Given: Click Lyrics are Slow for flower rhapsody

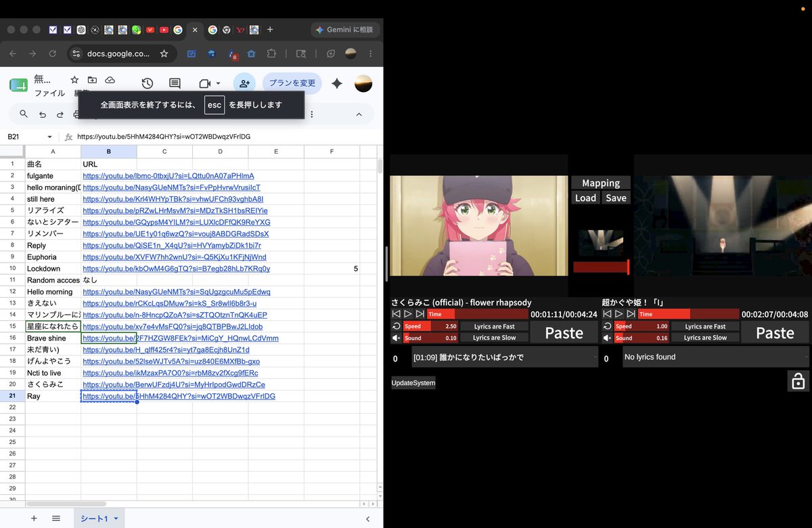Looking at the screenshot, I should pyautogui.click(x=494, y=338).
